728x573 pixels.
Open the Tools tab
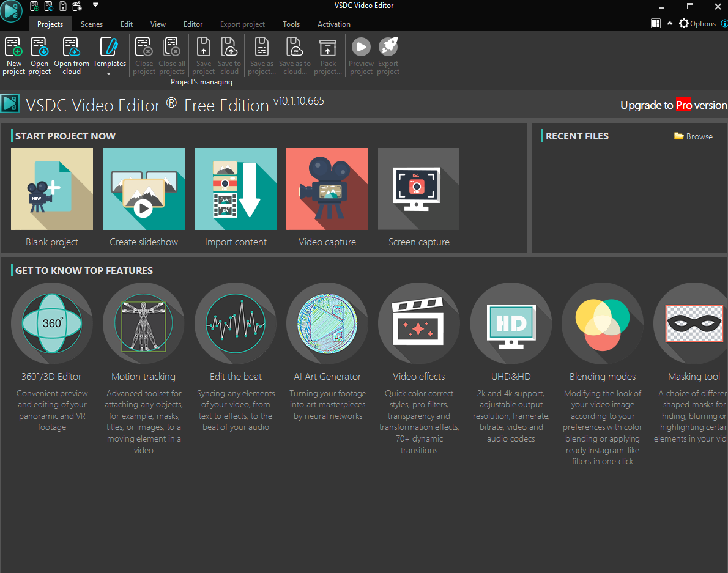click(291, 24)
